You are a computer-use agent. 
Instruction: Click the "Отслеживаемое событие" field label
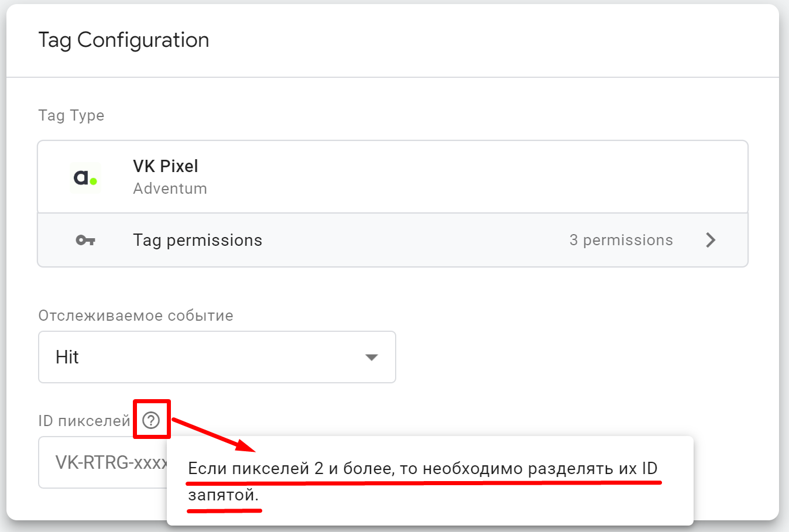(135, 315)
